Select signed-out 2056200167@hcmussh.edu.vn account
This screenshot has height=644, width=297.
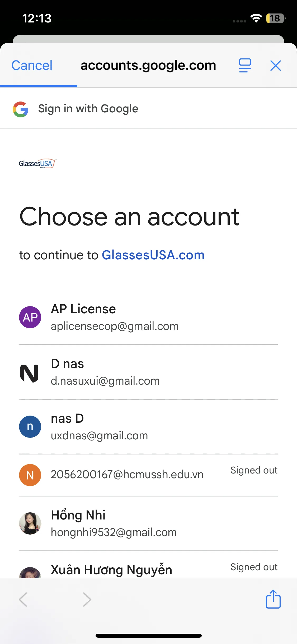(127, 475)
